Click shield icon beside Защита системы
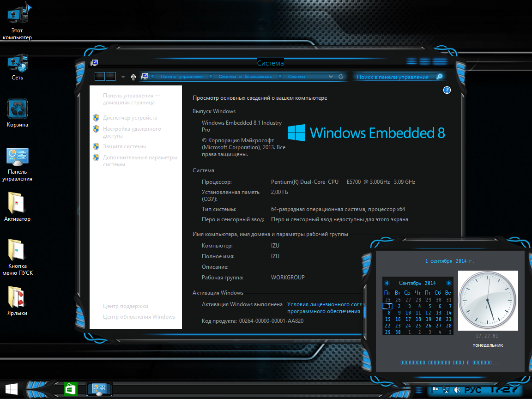532x399 pixels. click(x=96, y=146)
